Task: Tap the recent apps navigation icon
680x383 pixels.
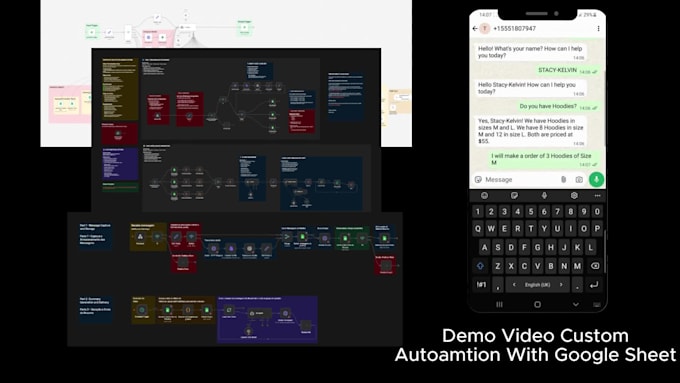Action: (500, 304)
